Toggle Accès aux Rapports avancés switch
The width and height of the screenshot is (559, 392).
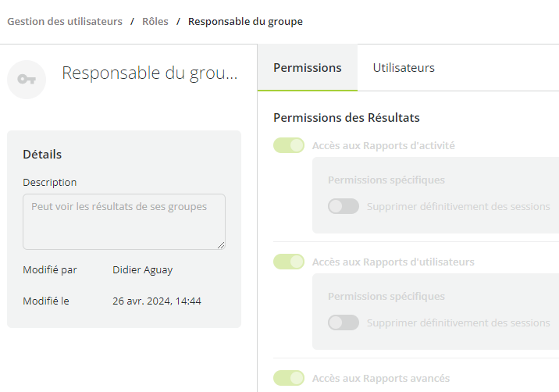289,378
